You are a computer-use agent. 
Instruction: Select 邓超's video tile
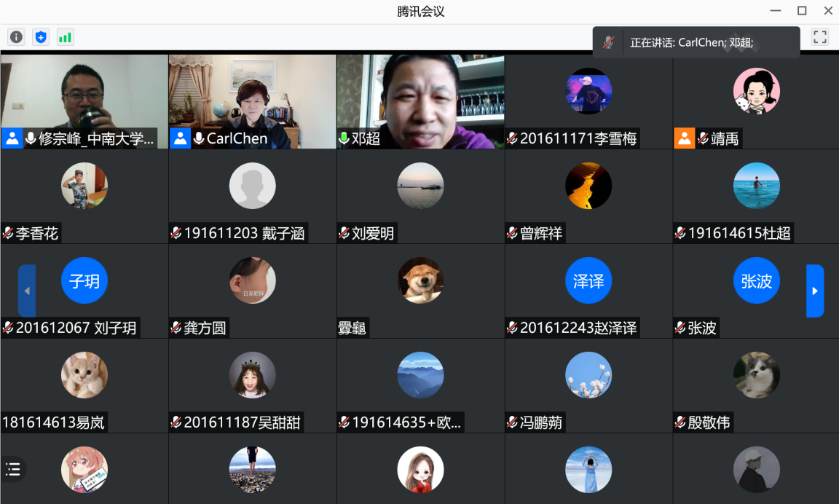pos(420,95)
